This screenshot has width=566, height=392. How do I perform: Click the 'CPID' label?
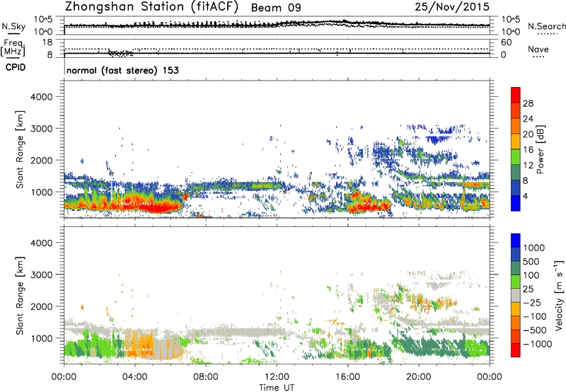(16, 67)
